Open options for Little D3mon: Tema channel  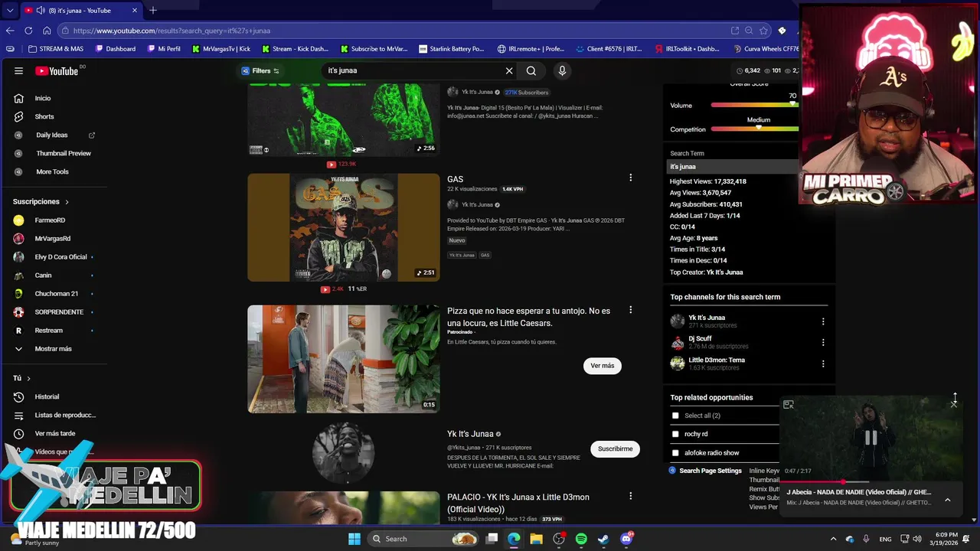point(823,364)
